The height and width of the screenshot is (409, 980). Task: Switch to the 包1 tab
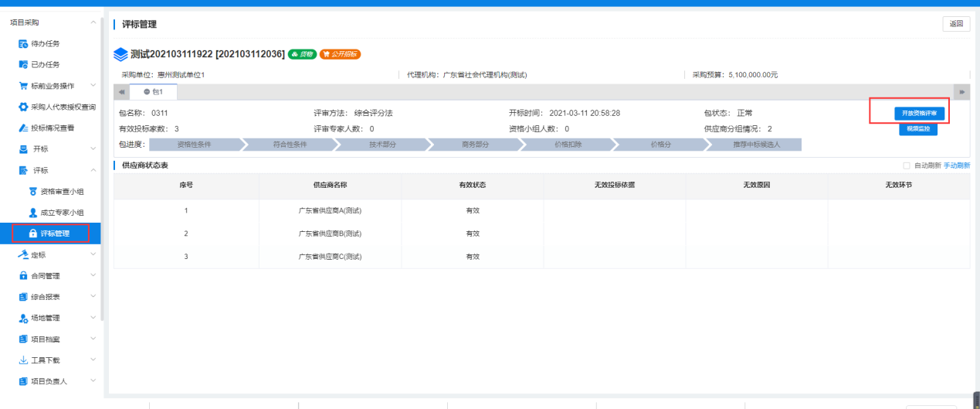pos(152,92)
